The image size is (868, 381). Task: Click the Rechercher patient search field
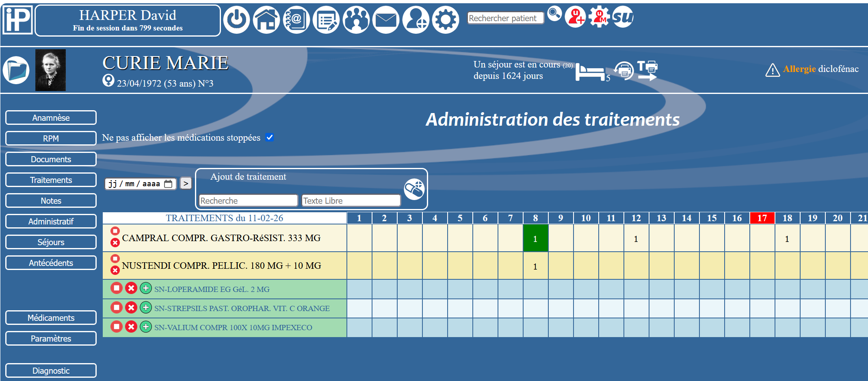click(x=505, y=18)
